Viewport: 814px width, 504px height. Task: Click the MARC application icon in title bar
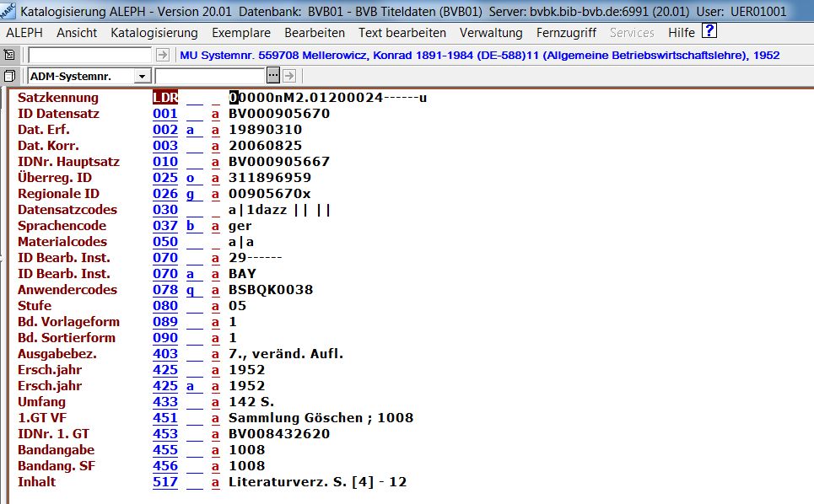pyautogui.click(x=8, y=12)
